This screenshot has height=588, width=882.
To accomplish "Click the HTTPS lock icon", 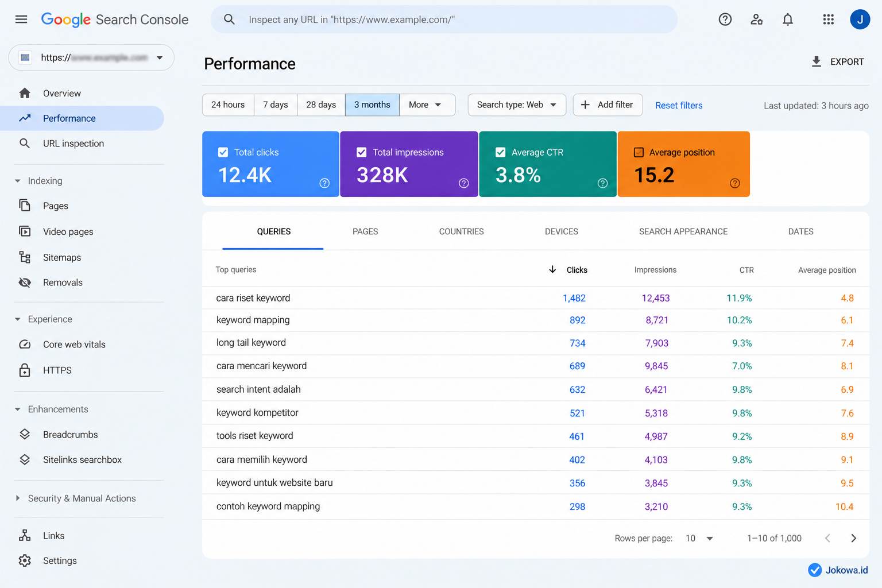I will [25, 370].
